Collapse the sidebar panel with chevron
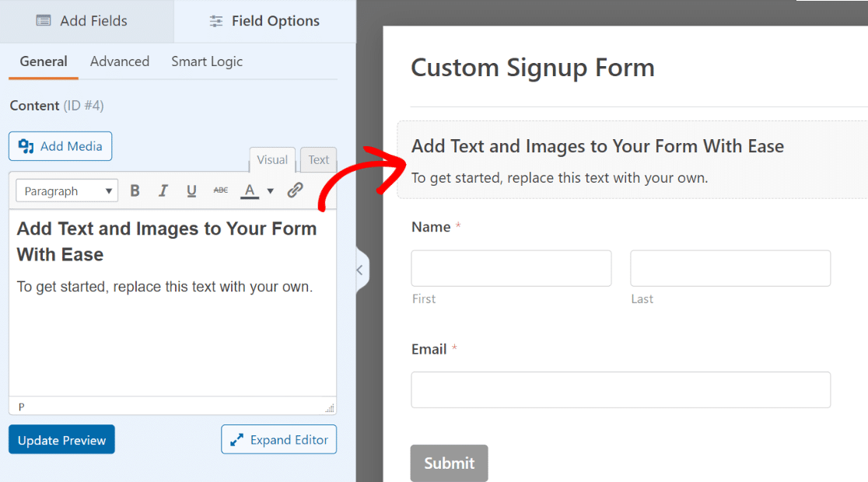This screenshot has height=482, width=868. click(x=359, y=270)
